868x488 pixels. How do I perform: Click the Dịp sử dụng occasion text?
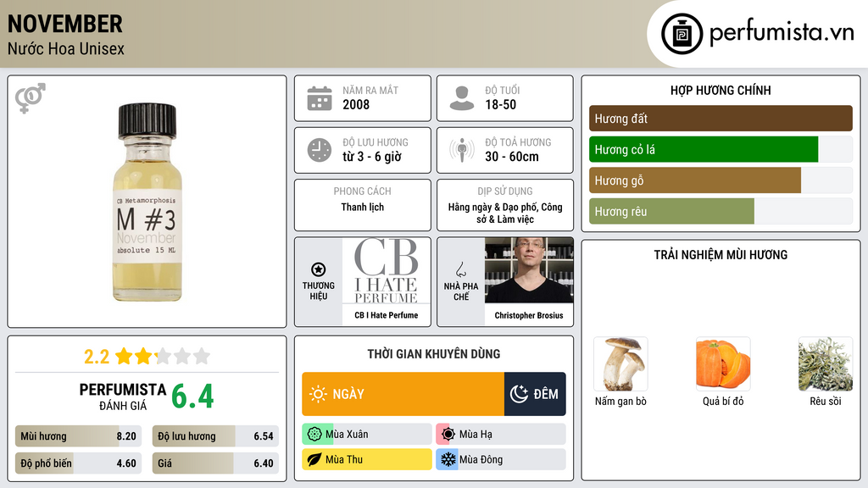[505, 213]
